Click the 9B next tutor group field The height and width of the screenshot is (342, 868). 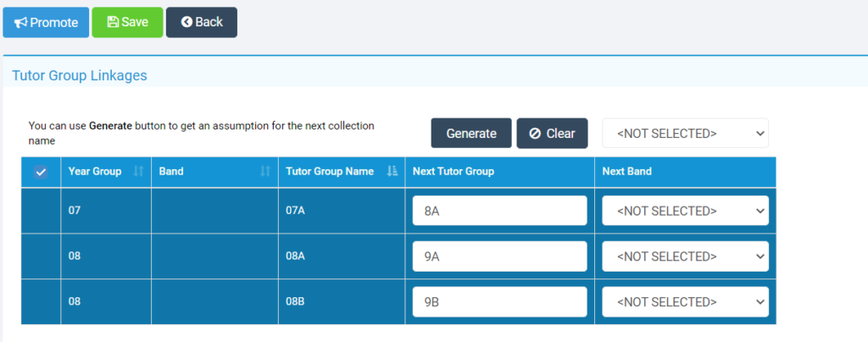pos(499,301)
